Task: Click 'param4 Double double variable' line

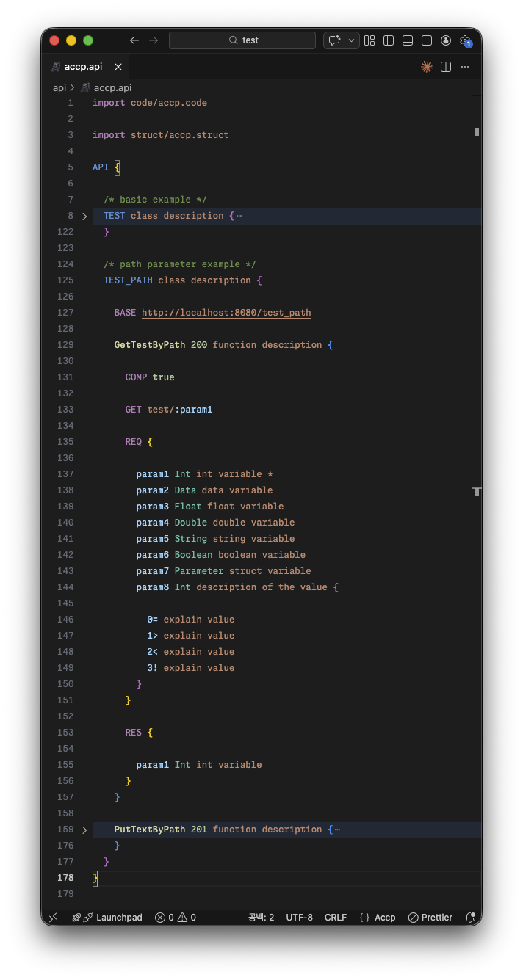Action: coord(215,523)
